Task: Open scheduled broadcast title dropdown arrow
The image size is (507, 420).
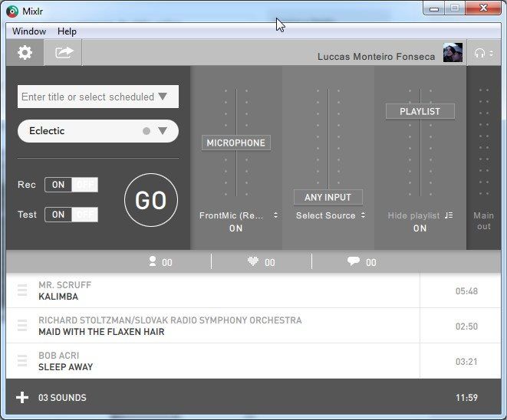Action: 163,97
